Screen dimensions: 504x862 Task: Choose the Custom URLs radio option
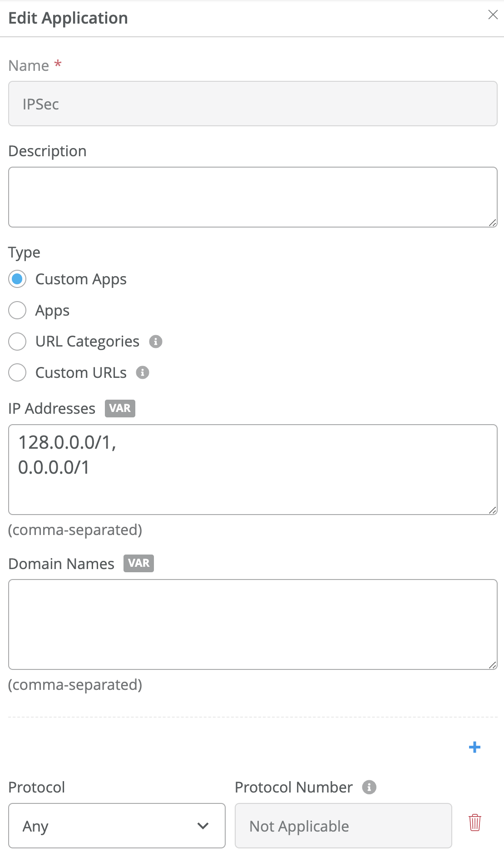17,373
